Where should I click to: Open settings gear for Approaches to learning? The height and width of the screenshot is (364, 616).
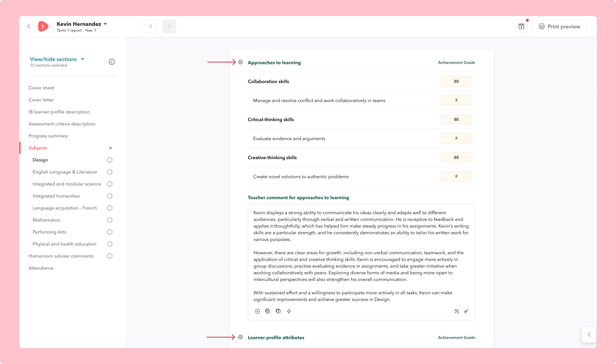coord(240,62)
